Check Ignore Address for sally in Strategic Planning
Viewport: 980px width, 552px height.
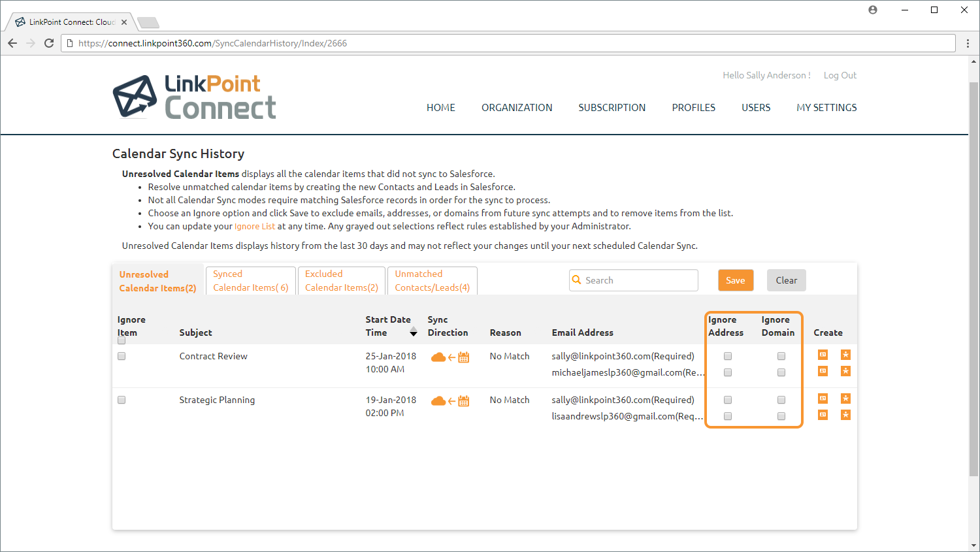point(728,400)
